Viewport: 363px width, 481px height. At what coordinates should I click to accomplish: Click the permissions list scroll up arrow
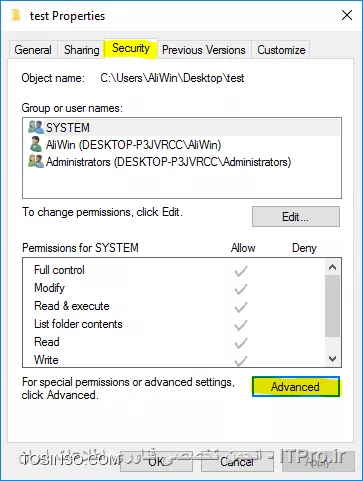pyautogui.click(x=332, y=267)
